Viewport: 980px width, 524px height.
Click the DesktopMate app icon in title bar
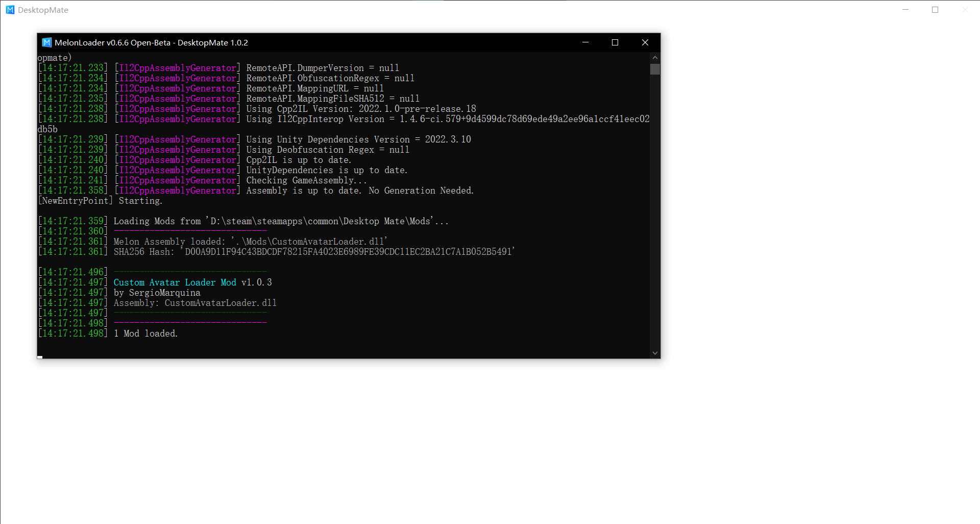coord(10,10)
